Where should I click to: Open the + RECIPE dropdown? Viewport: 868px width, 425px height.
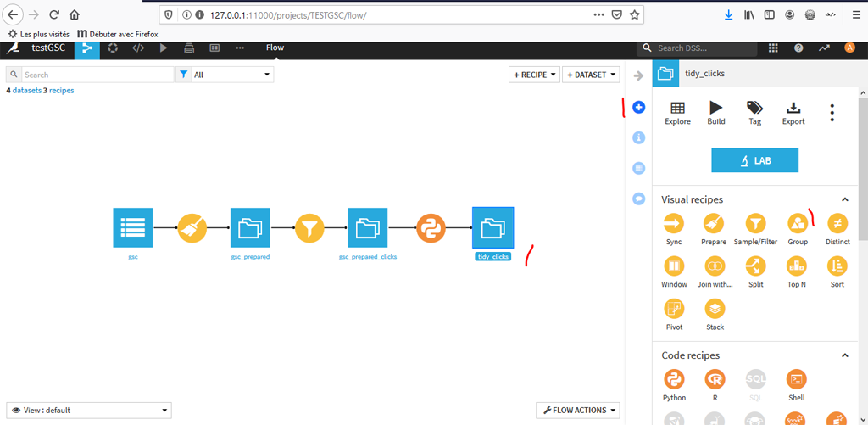[534, 75]
